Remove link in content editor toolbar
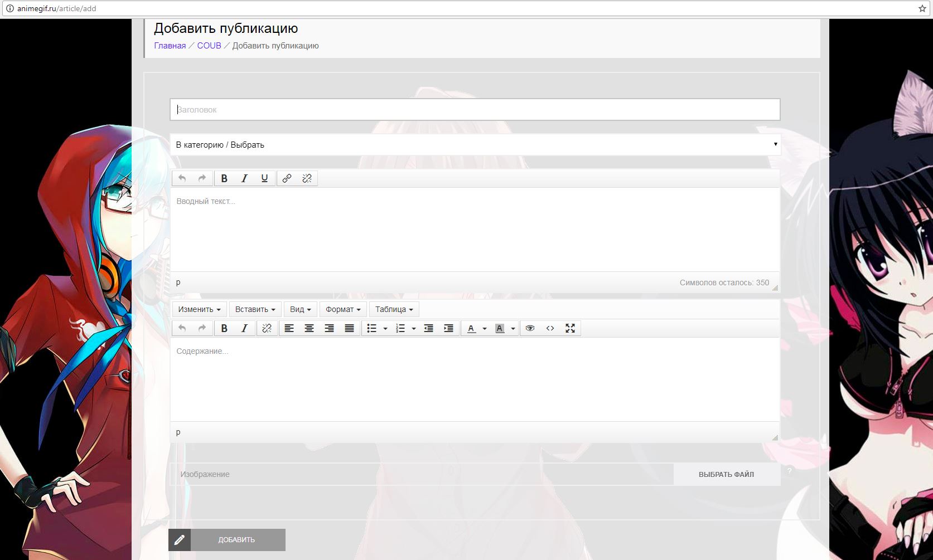 click(267, 328)
